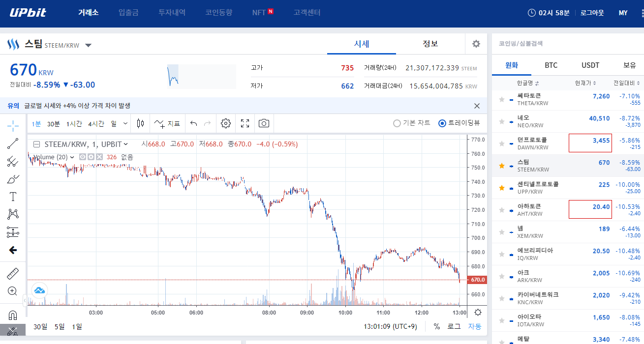The width and height of the screenshot is (644, 344).
Task: Remove the Volume indicator with X icon
Action: click(99, 157)
